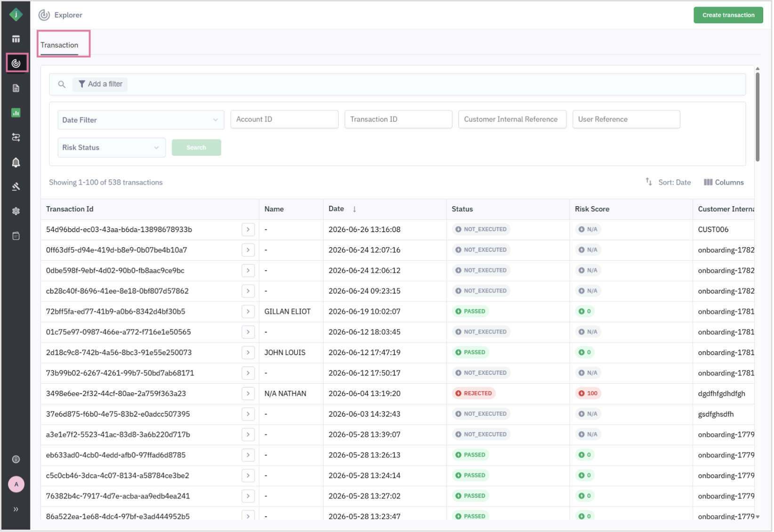Open the dashboard table icon in sidebar
The width and height of the screenshot is (774, 532).
point(16,39)
